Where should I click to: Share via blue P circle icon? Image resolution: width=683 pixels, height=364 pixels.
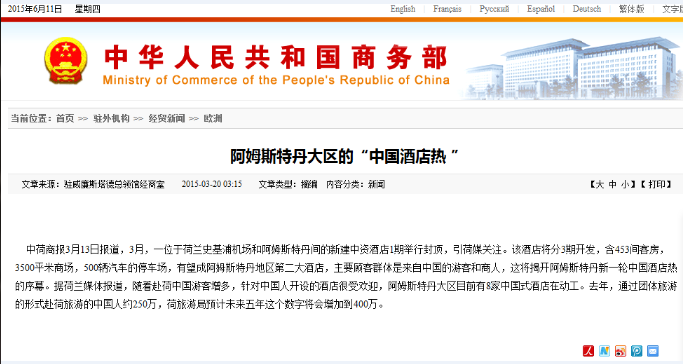click(x=636, y=351)
